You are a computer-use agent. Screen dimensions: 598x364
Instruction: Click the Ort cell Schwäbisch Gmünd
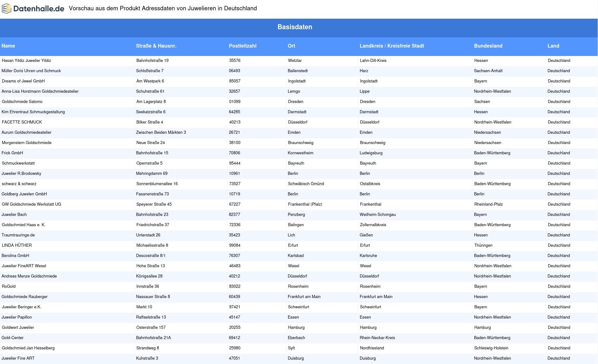(x=306, y=184)
